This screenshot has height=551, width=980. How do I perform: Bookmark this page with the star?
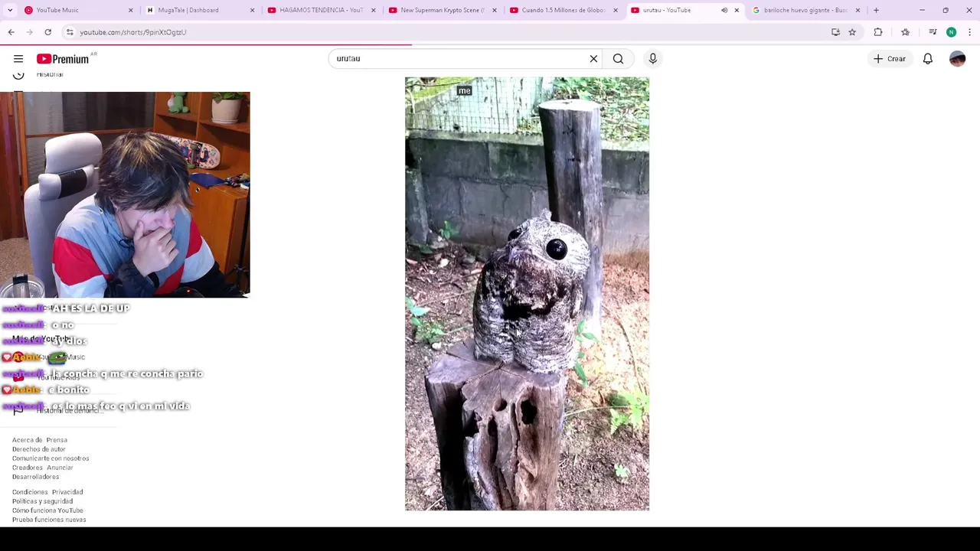tap(852, 32)
